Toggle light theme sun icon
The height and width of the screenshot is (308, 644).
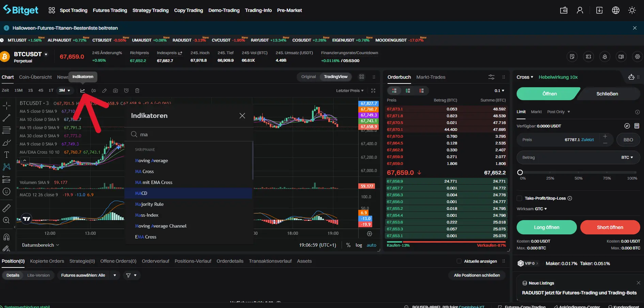tap(632, 10)
